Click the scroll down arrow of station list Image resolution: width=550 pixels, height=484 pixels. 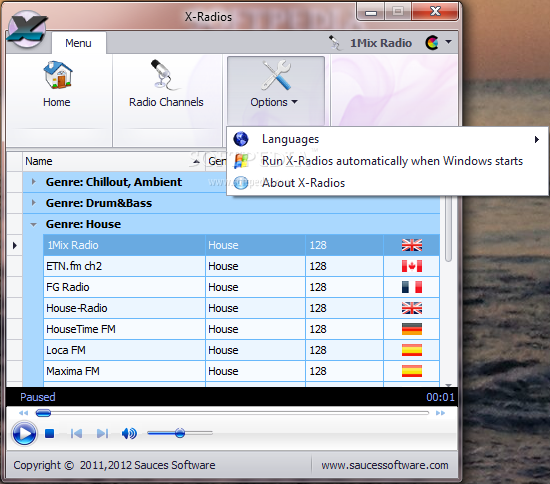(448, 384)
